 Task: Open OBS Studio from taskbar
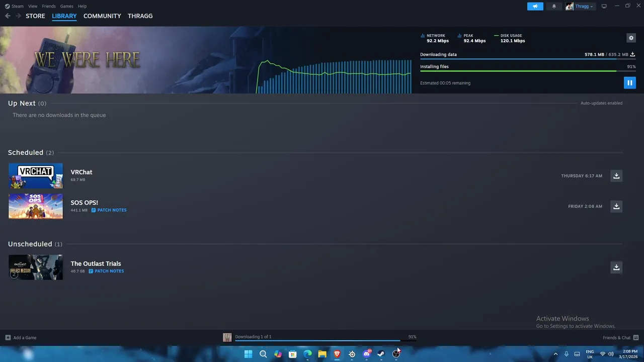pos(396,354)
